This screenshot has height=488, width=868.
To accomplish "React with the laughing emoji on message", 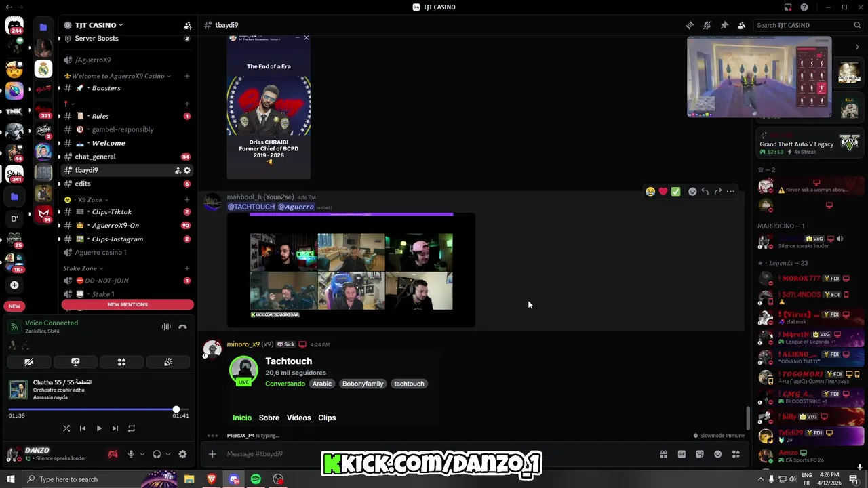I will click(650, 192).
